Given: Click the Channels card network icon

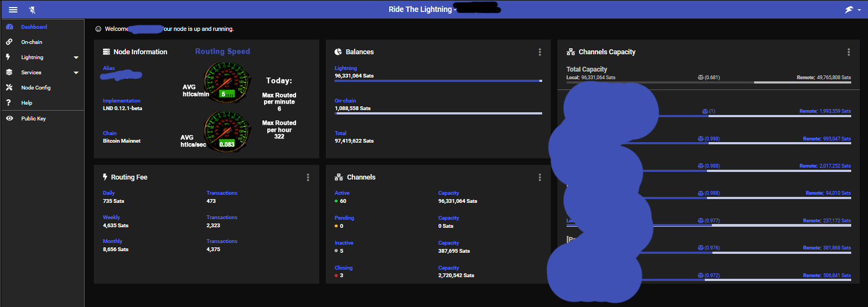Looking at the screenshot, I should (x=339, y=177).
